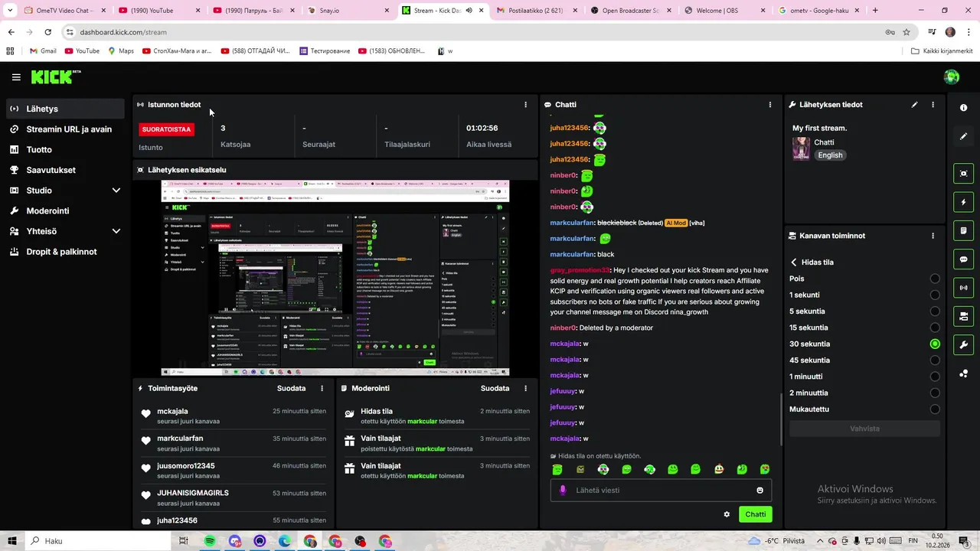This screenshot has height=551, width=980.
Task: Open gray_promotion33 username in chat
Action: pos(580,270)
